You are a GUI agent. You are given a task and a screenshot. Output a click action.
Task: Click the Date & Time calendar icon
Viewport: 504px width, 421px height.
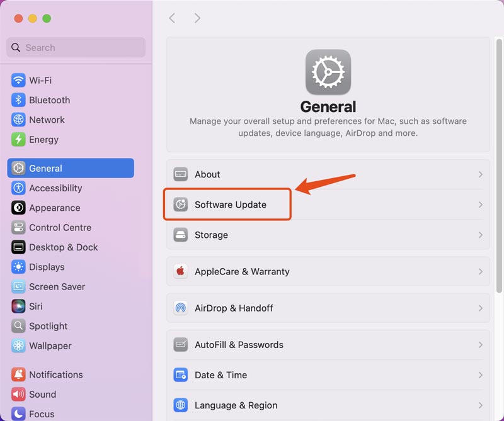pos(181,375)
